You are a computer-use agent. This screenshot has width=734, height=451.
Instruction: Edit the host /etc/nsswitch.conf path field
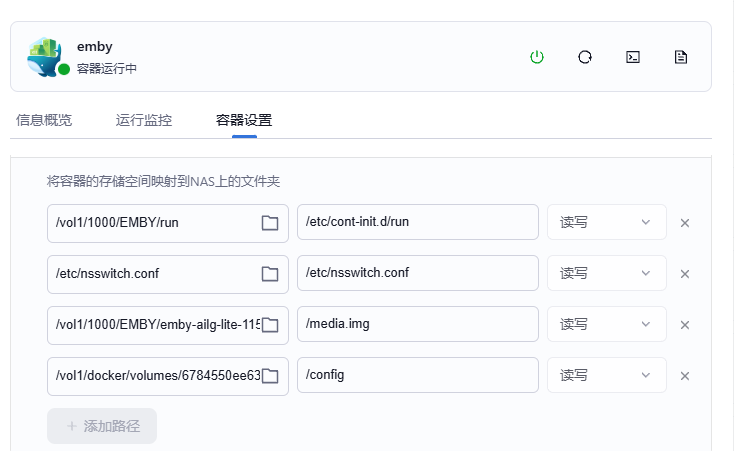tap(168, 274)
